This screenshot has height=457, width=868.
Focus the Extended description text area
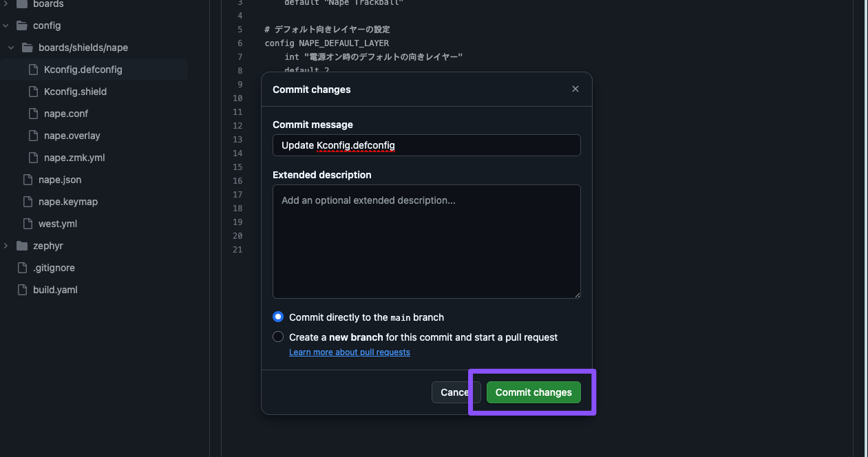point(427,242)
